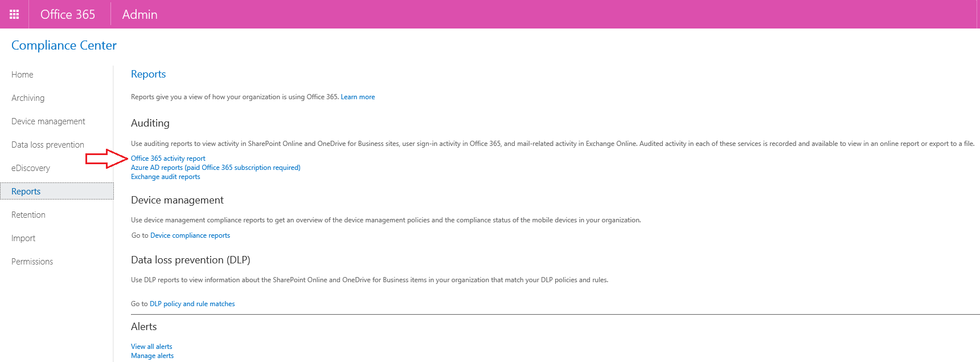Click the View all alerts link
The height and width of the screenshot is (362, 980).
tap(151, 347)
